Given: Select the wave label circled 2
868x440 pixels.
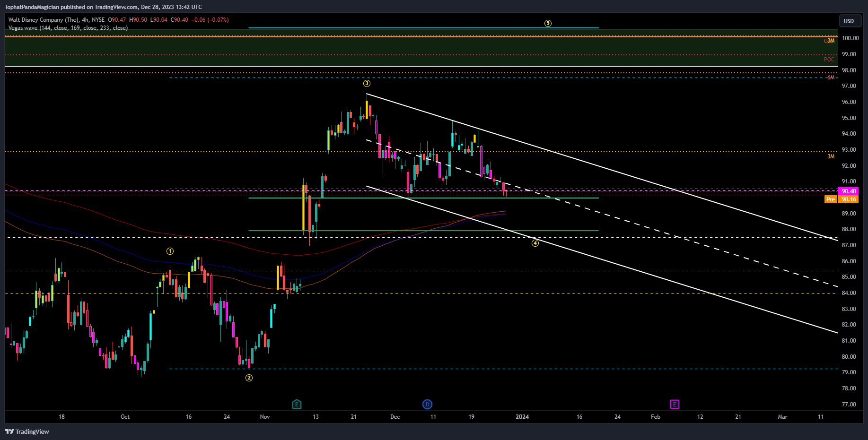Looking at the screenshot, I should [x=249, y=378].
